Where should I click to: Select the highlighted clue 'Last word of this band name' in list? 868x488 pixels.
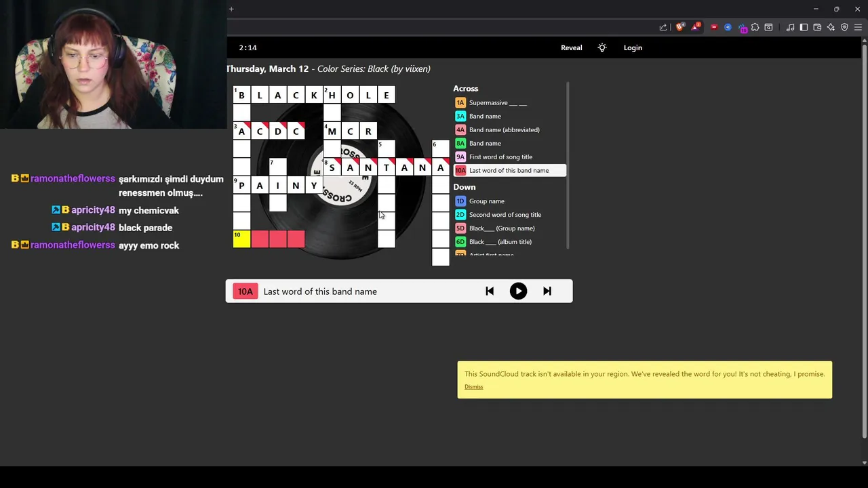tap(509, 170)
